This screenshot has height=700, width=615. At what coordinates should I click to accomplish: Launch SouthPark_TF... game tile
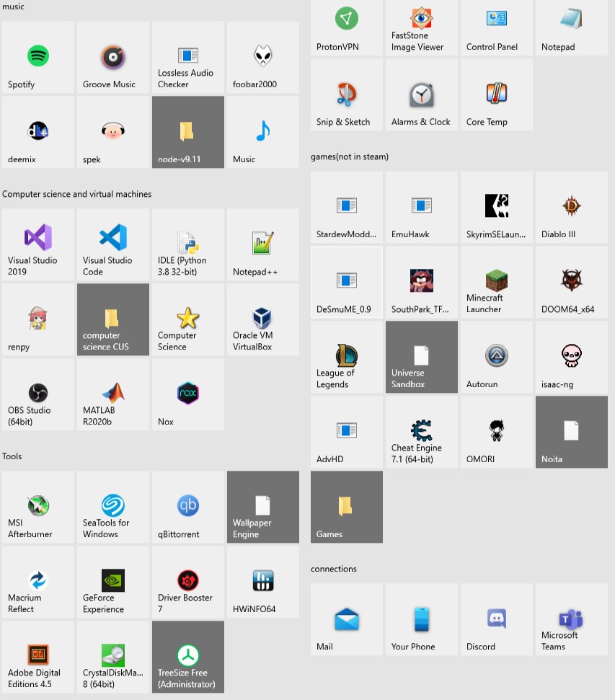pyautogui.click(x=422, y=282)
